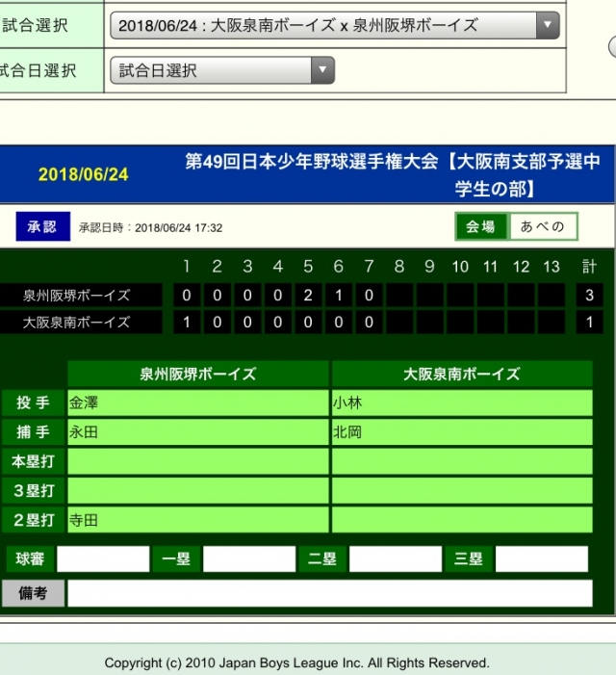Viewport: 616px width, 675px height.
Task: Click the Japan Boys League copyright text
Action: (x=296, y=662)
